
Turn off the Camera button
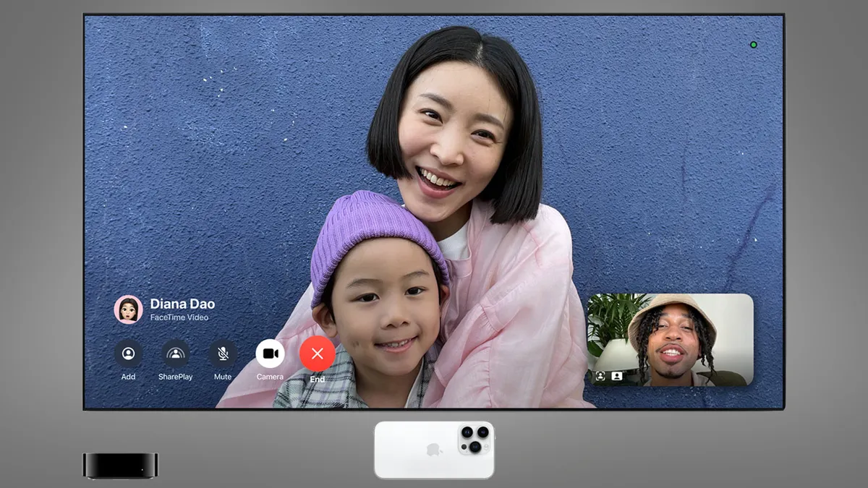(270, 354)
